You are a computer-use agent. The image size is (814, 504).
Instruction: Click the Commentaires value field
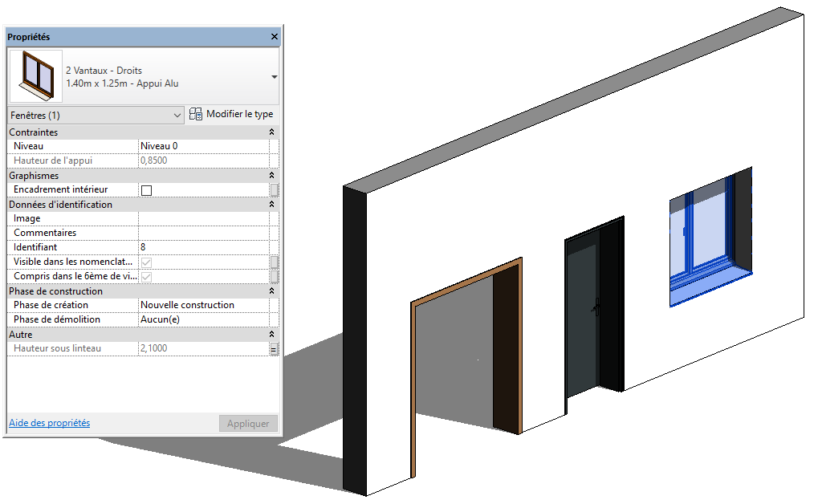(204, 234)
